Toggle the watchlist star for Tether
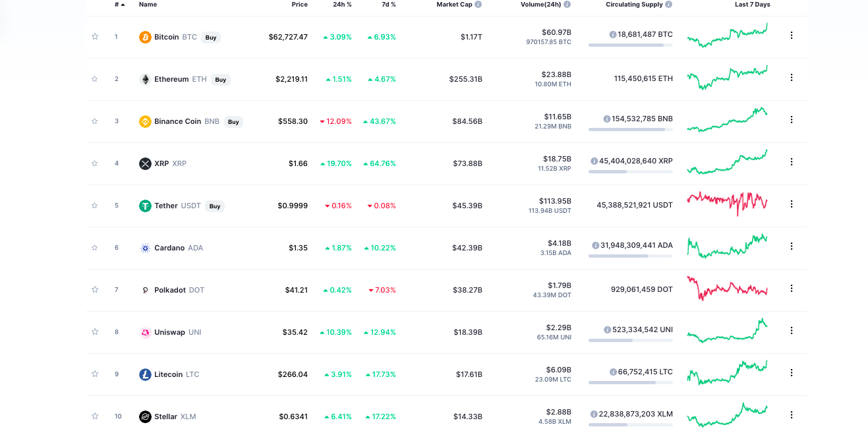This screenshot has width=868, height=433. click(x=94, y=206)
